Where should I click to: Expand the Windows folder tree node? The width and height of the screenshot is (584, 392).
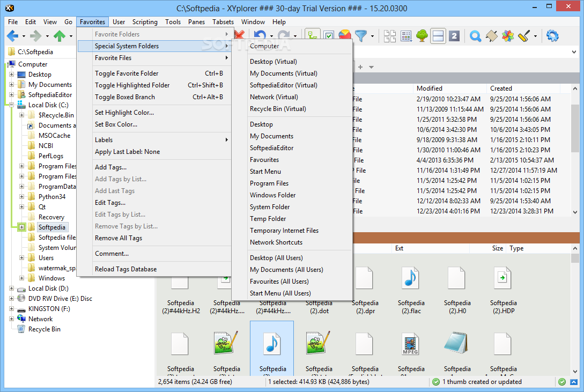21,278
